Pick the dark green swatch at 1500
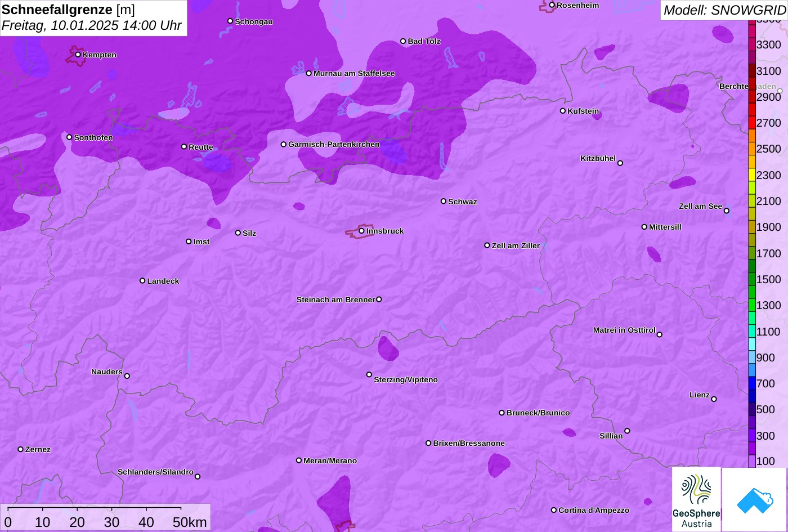 pos(752,279)
